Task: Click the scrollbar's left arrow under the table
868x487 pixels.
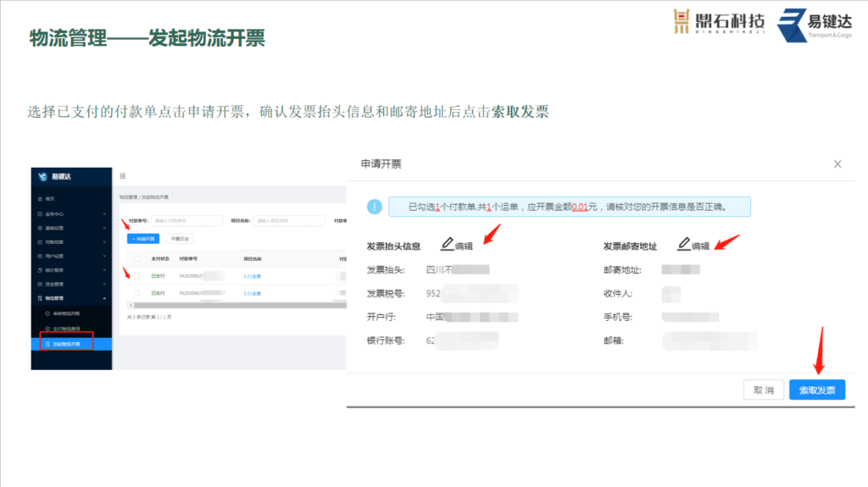Action: point(131,305)
